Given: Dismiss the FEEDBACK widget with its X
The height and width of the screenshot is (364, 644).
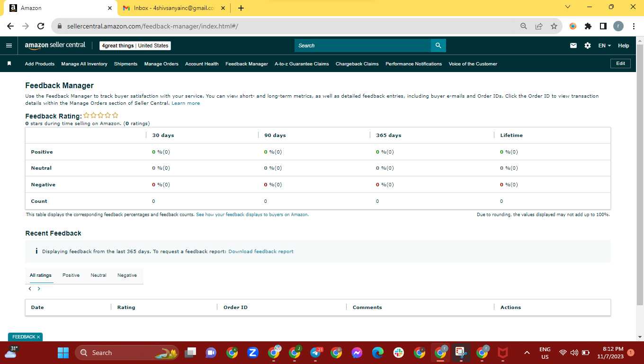Looking at the screenshot, I should [x=38, y=337].
